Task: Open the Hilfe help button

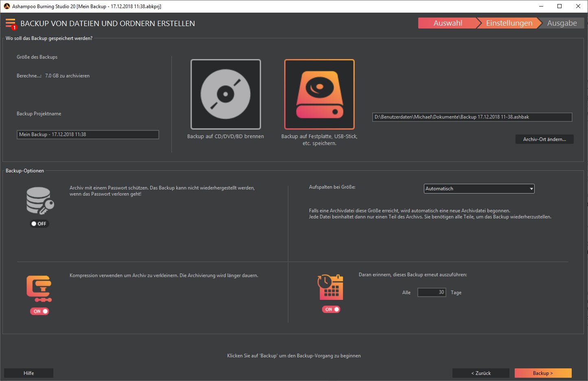Action: point(29,373)
